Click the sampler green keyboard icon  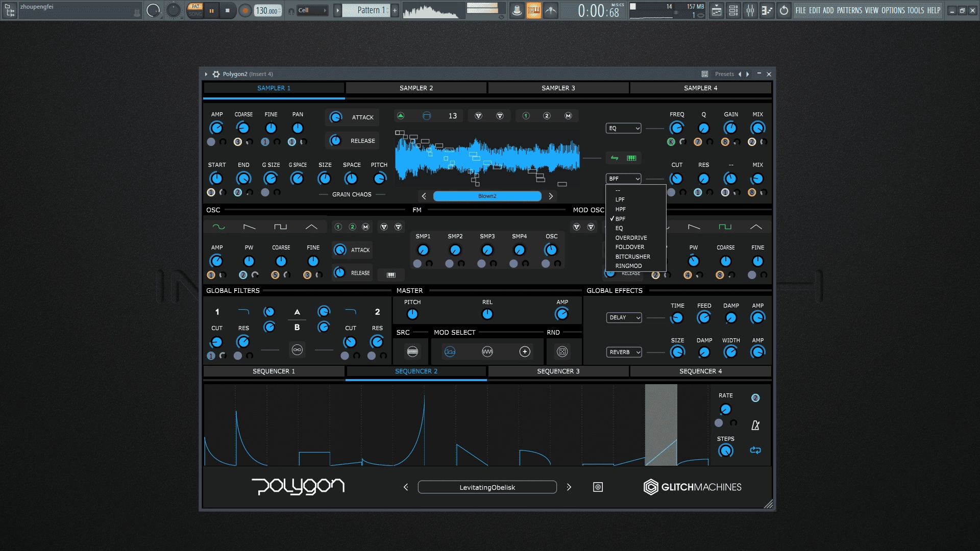(x=631, y=158)
